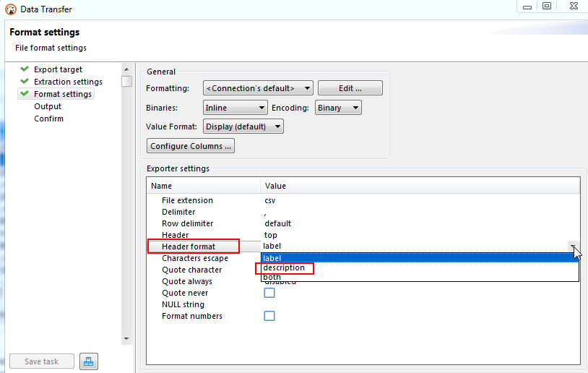
Task: Select the Header row name
Action: 175,235
